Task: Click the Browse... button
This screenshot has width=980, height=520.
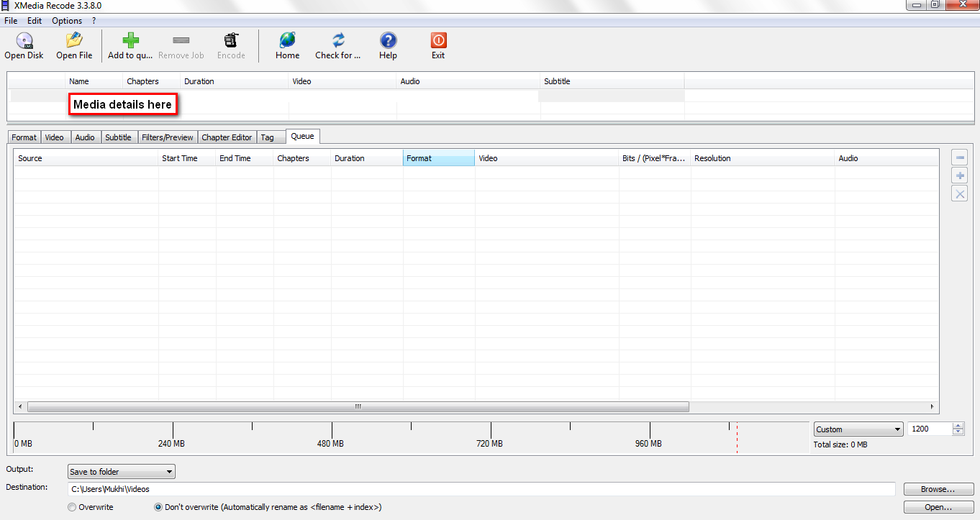Action: click(938, 489)
